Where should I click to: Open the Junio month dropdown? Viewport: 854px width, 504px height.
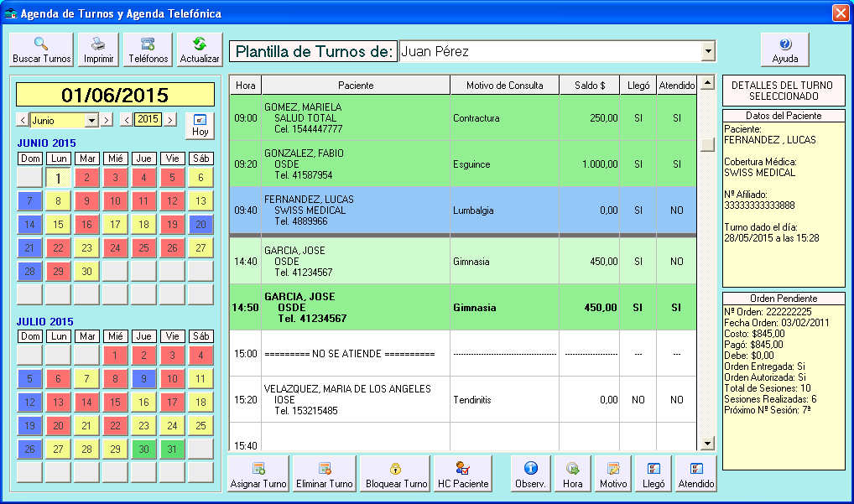91,120
